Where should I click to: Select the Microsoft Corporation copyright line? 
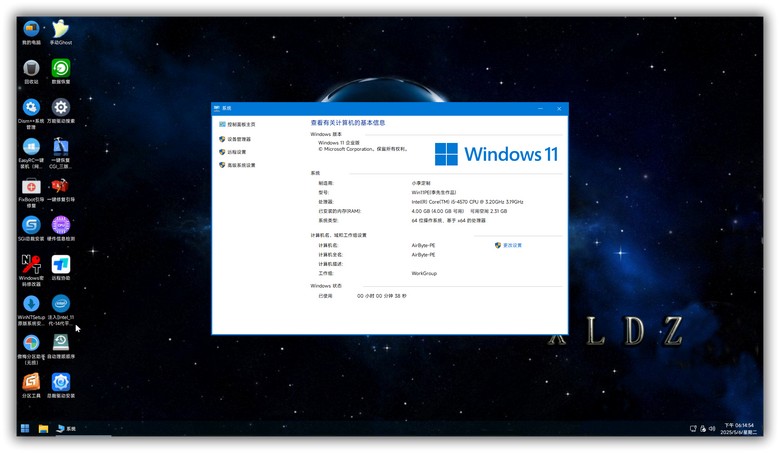click(x=363, y=149)
